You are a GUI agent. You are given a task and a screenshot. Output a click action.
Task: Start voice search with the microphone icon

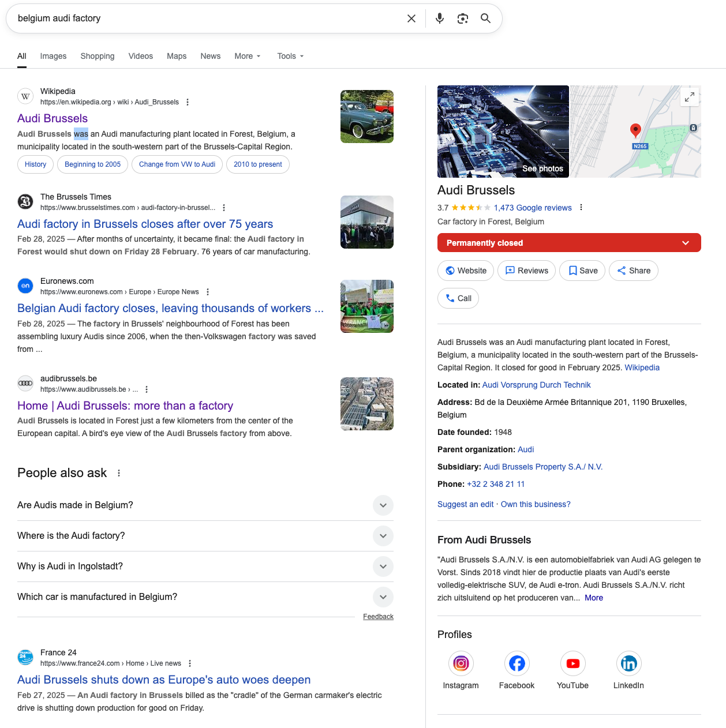pyautogui.click(x=440, y=18)
